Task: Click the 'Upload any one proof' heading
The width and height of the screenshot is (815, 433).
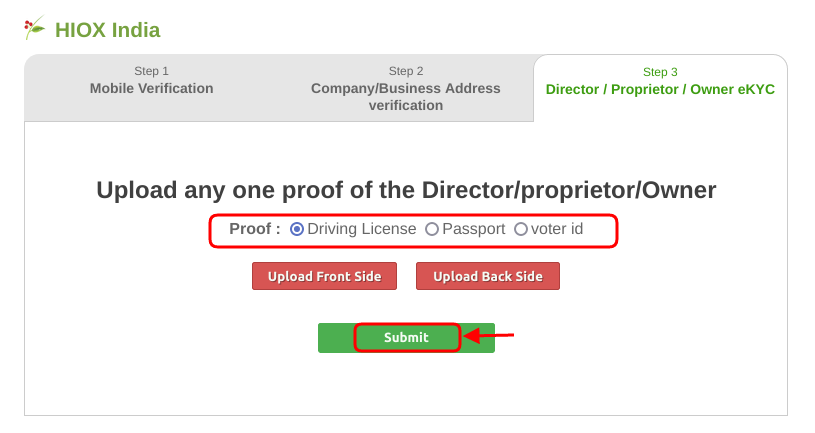Action: tap(406, 191)
